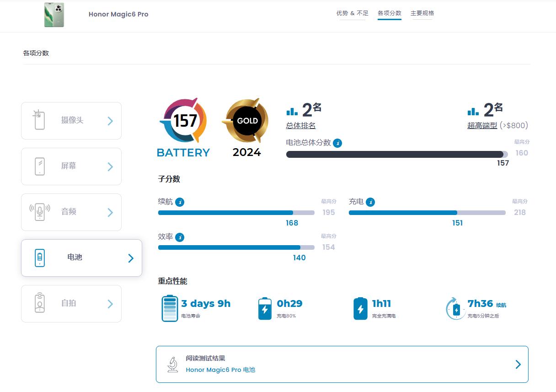Expand chevron on 屏幕 card
Image resolution: width=556 pixels, height=392 pixels.
tap(110, 166)
